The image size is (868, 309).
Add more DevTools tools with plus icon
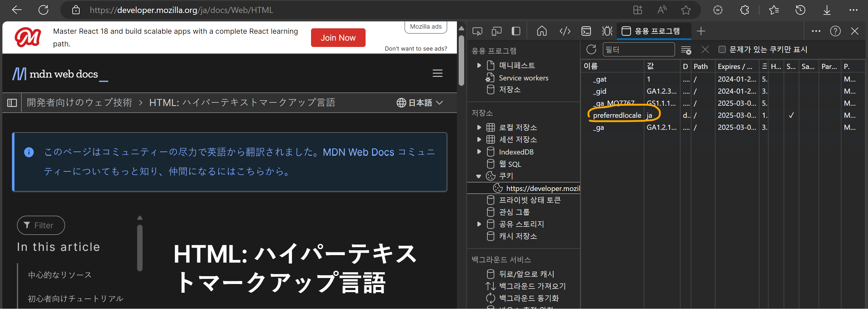(701, 31)
